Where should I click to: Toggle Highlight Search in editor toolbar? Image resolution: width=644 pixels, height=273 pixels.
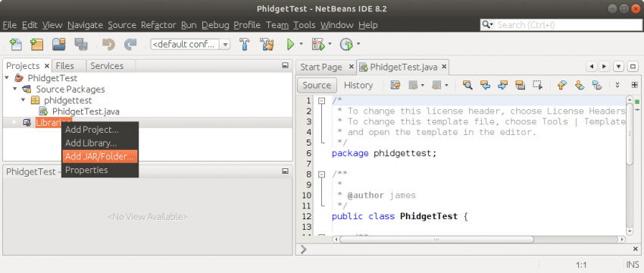coord(521,85)
